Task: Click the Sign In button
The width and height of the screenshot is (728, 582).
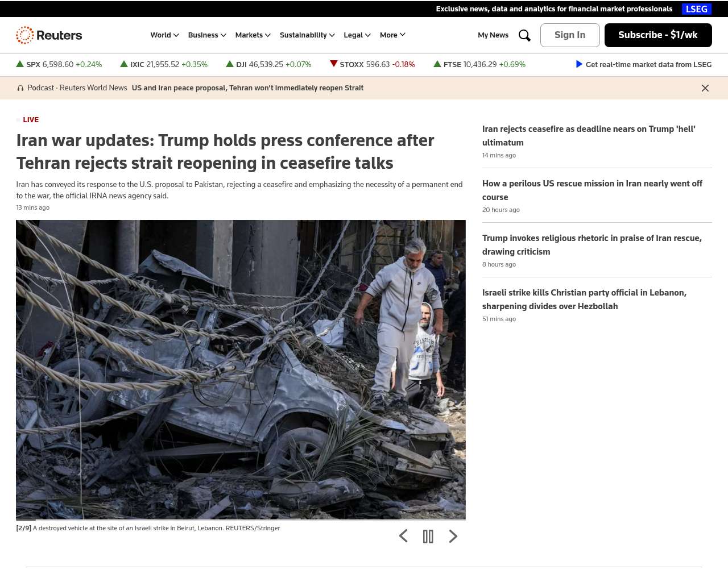Action: 570,35
